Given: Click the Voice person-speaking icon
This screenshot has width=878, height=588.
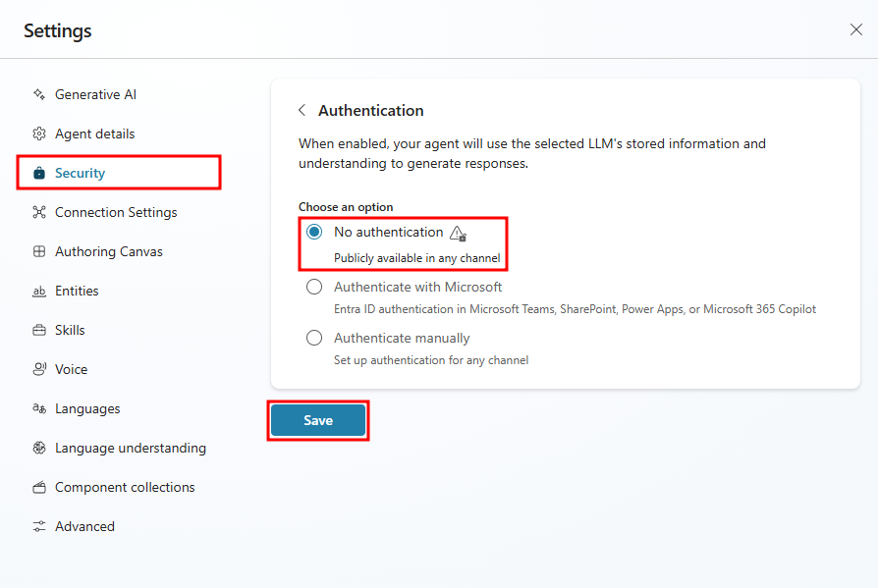Looking at the screenshot, I should click(39, 369).
